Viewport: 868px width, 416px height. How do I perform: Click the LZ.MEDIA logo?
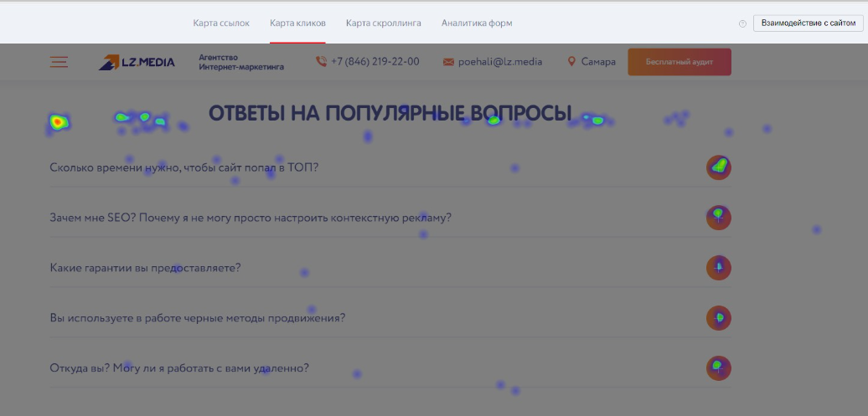137,62
